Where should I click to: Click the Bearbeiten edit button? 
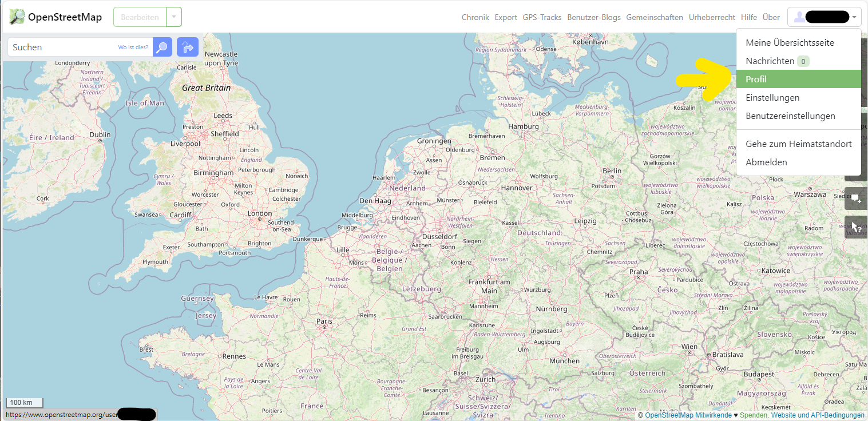140,17
